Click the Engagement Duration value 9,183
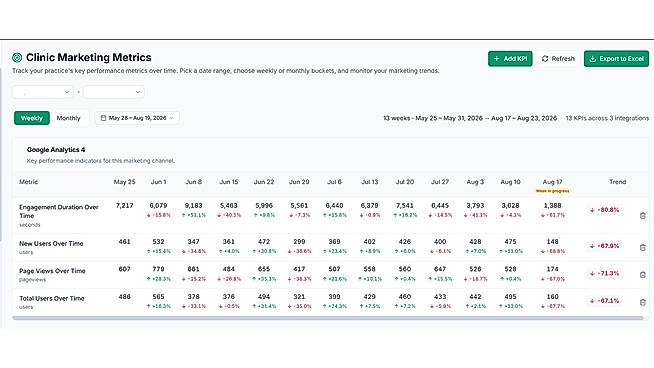This screenshot has width=654, height=368. coord(194,206)
